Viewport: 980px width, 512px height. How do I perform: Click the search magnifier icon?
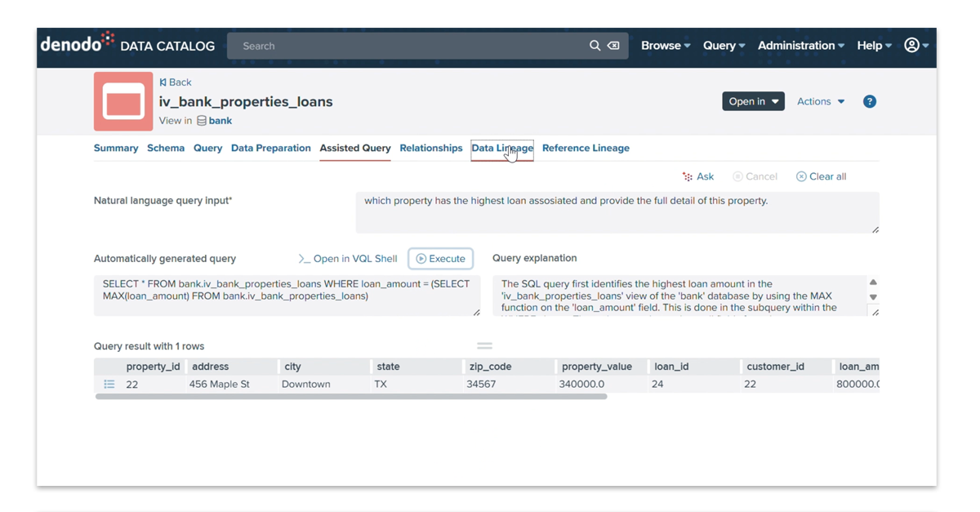595,46
